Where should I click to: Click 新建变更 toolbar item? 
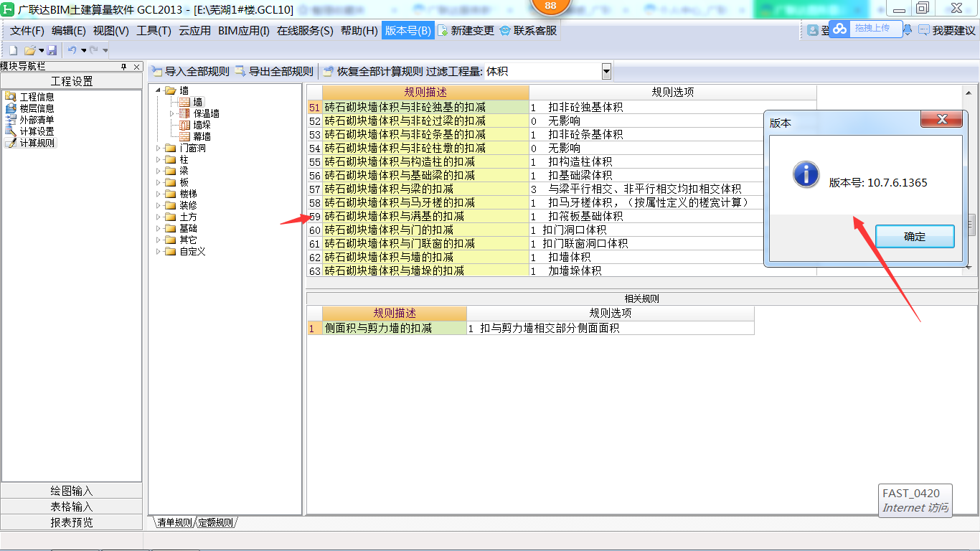point(466,31)
